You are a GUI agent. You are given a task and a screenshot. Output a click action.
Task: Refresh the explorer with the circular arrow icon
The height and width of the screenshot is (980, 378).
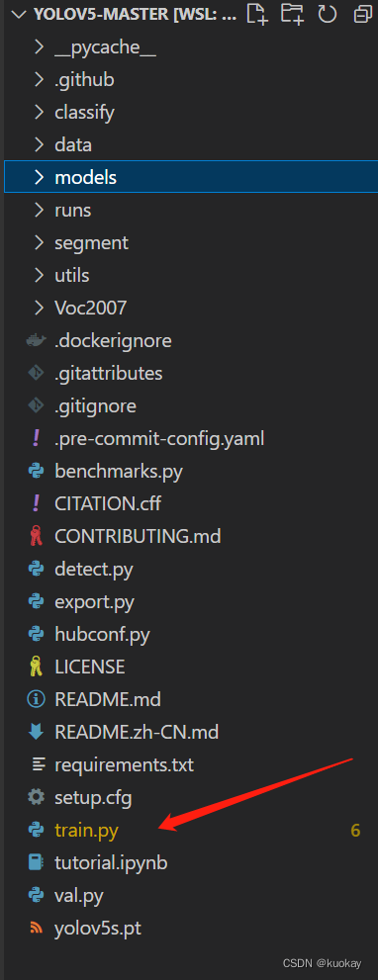point(328,14)
